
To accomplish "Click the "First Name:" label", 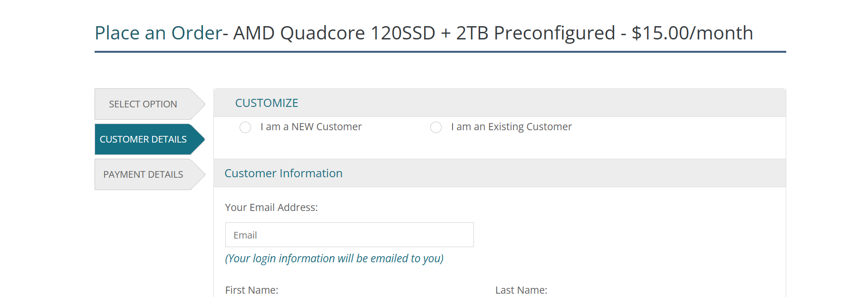I will coord(251,290).
